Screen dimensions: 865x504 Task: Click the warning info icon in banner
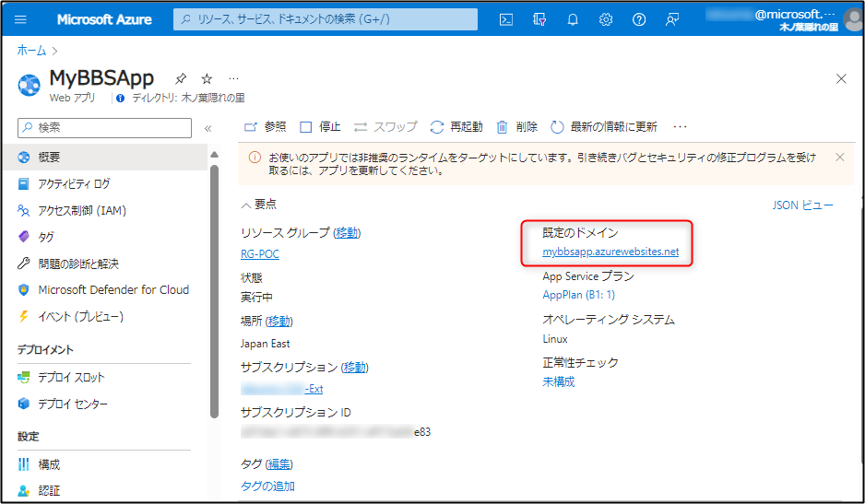255,158
